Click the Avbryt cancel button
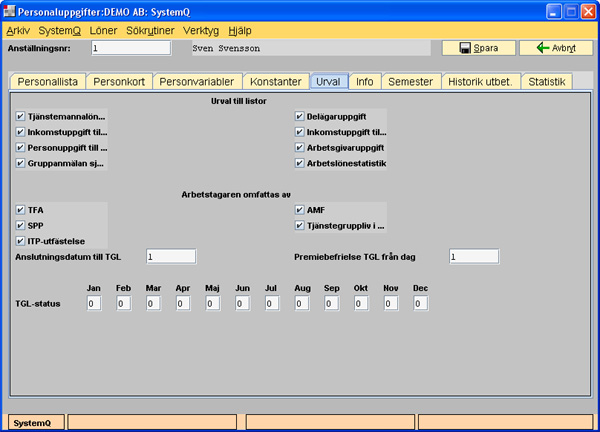 click(556, 48)
